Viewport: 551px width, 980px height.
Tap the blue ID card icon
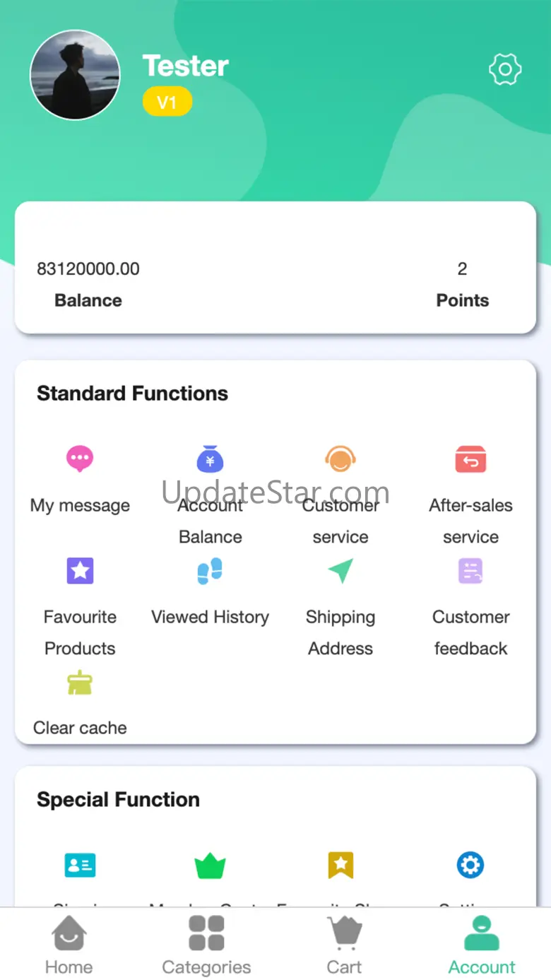click(x=80, y=865)
